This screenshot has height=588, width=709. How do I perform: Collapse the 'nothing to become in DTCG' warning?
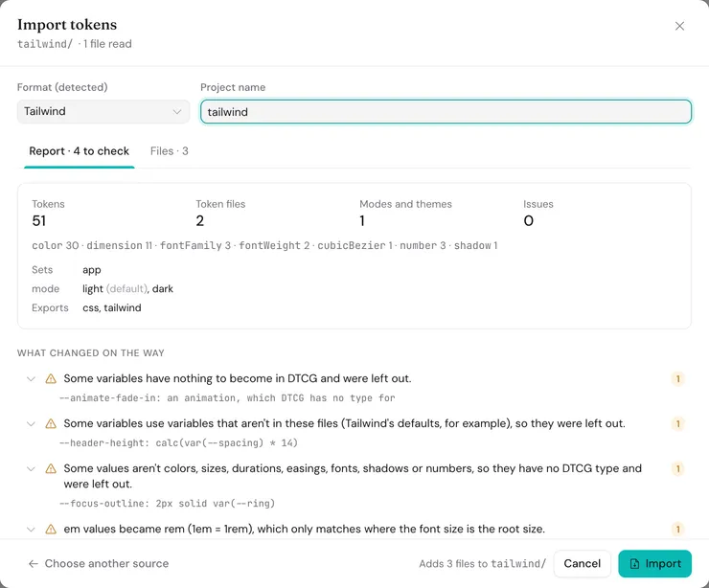pyautogui.click(x=31, y=378)
